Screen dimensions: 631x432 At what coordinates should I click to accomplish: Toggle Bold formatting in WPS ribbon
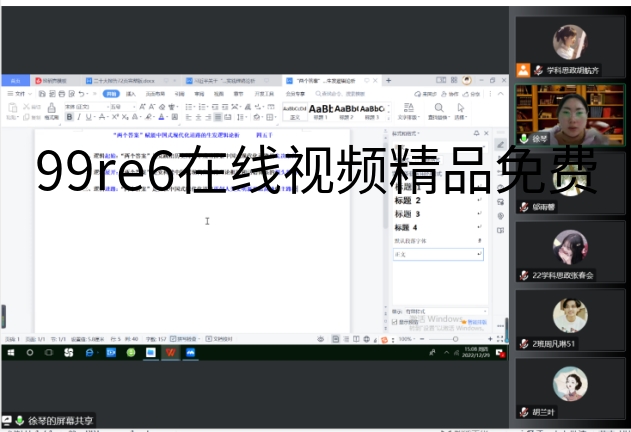[70, 117]
